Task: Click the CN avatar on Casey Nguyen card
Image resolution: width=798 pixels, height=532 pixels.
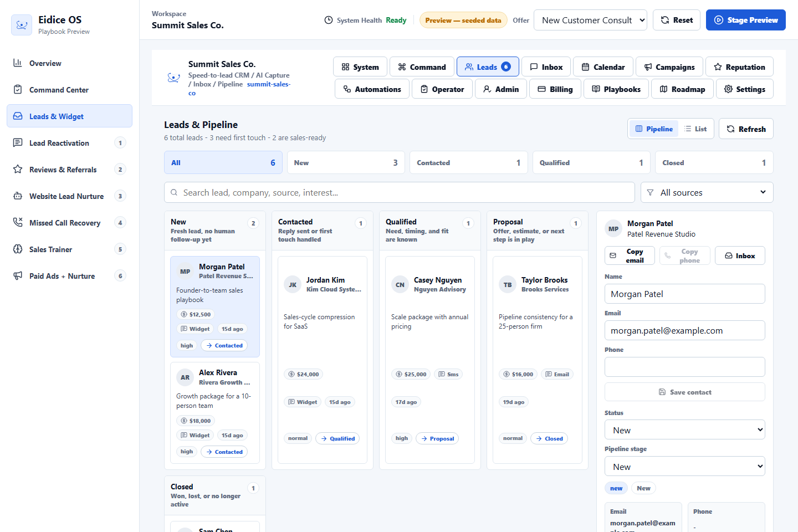Action: click(400, 285)
